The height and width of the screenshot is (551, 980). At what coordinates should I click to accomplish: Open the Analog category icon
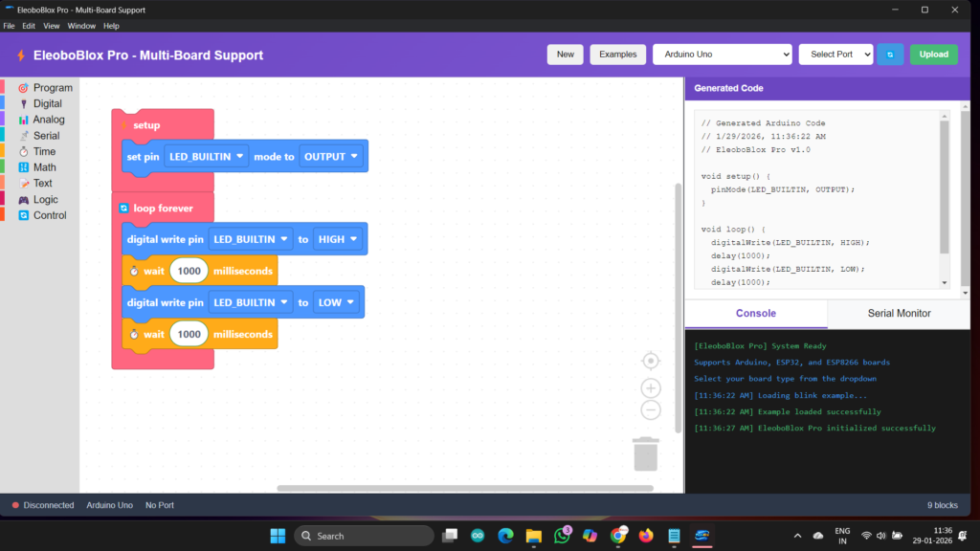pos(23,120)
